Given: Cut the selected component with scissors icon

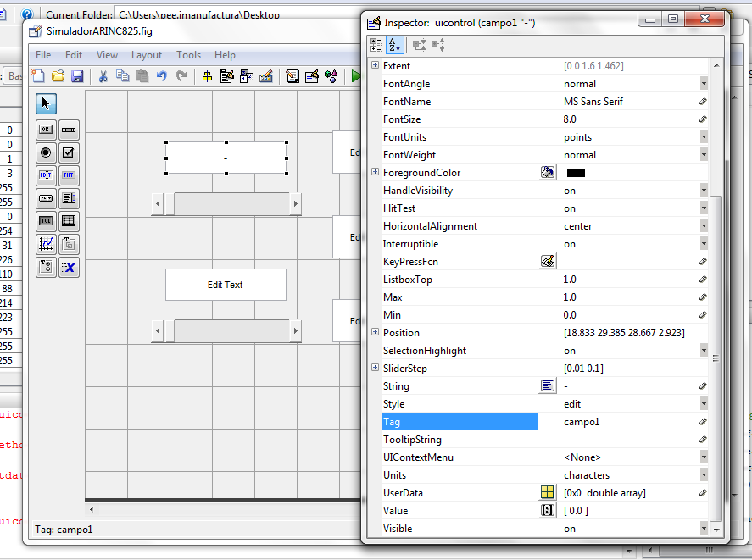Looking at the screenshot, I should point(103,76).
